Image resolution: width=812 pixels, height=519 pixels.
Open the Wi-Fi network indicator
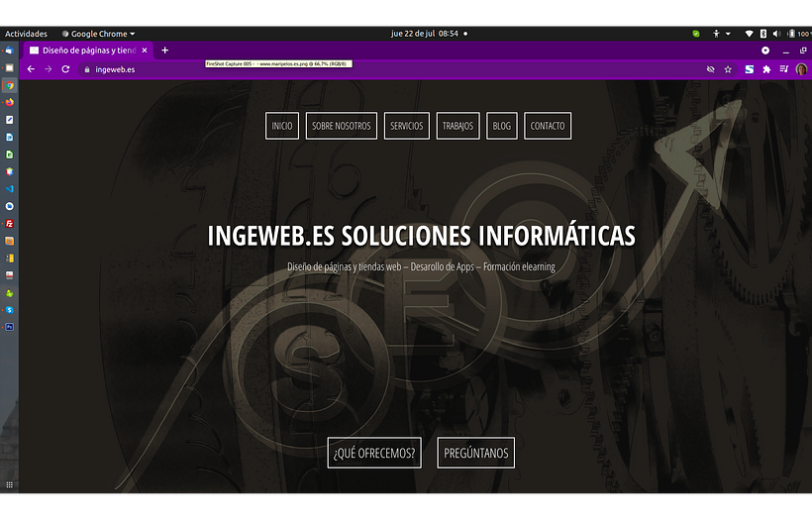click(749, 34)
